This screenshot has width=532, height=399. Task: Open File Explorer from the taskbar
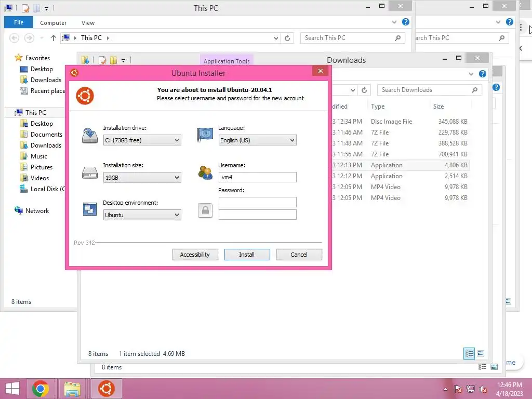[x=72, y=389]
